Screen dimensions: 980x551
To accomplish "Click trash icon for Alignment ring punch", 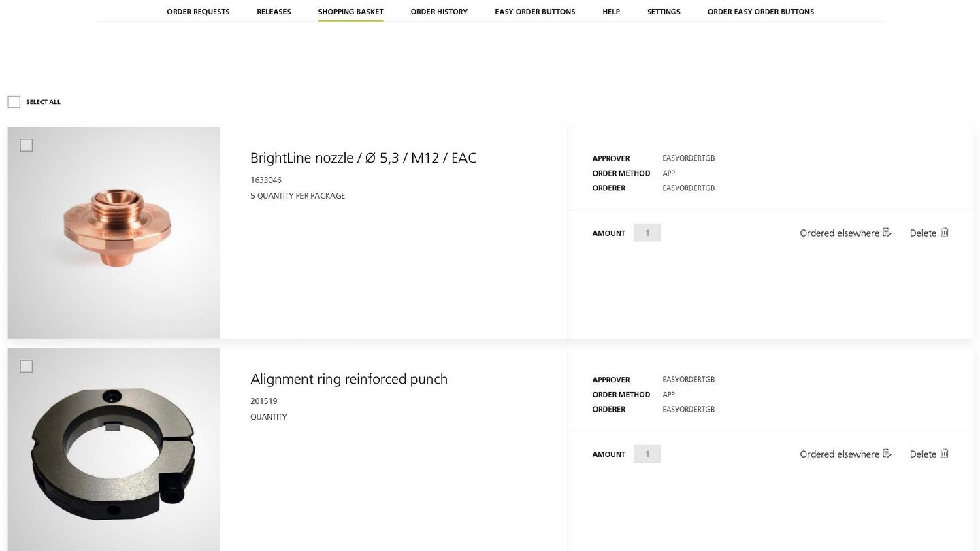I will [945, 454].
